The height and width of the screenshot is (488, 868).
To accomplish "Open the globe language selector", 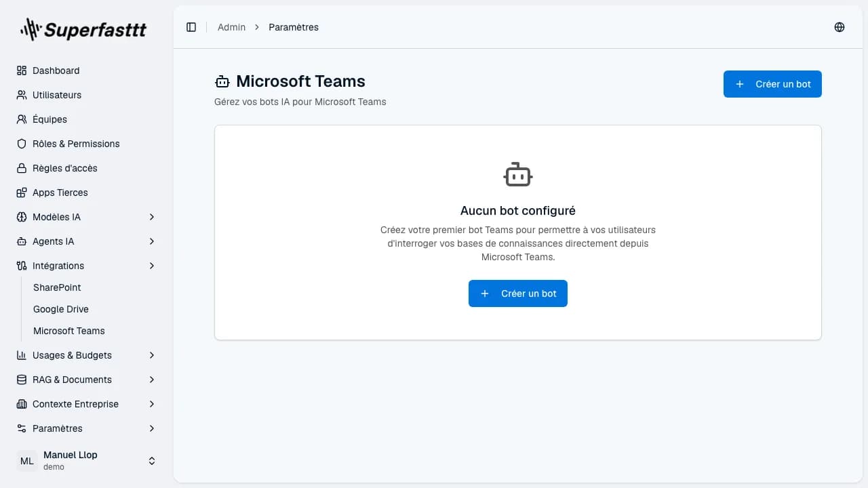I will click(x=840, y=27).
